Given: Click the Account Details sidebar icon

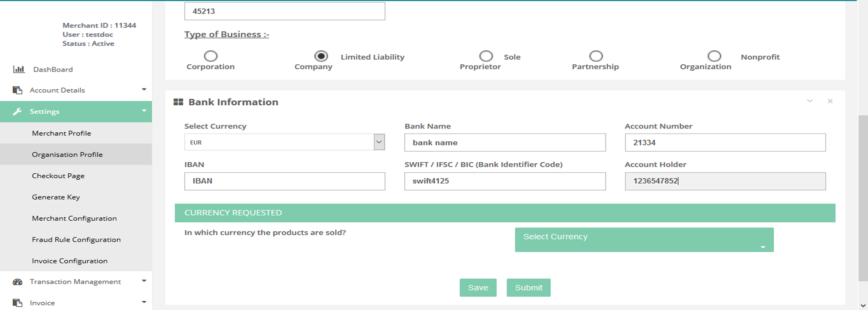Looking at the screenshot, I should click(18, 90).
